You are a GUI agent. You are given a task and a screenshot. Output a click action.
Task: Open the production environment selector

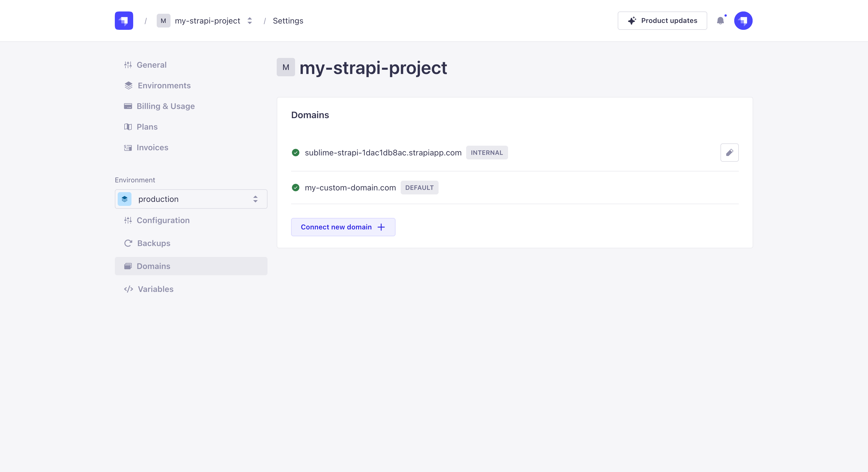(191, 199)
